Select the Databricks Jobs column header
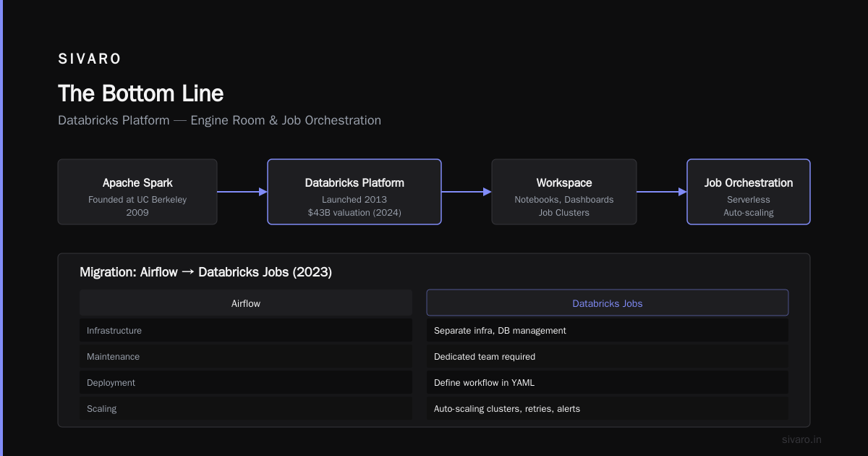Image resolution: width=868 pixels, height=456 pixels. (608, 303)
